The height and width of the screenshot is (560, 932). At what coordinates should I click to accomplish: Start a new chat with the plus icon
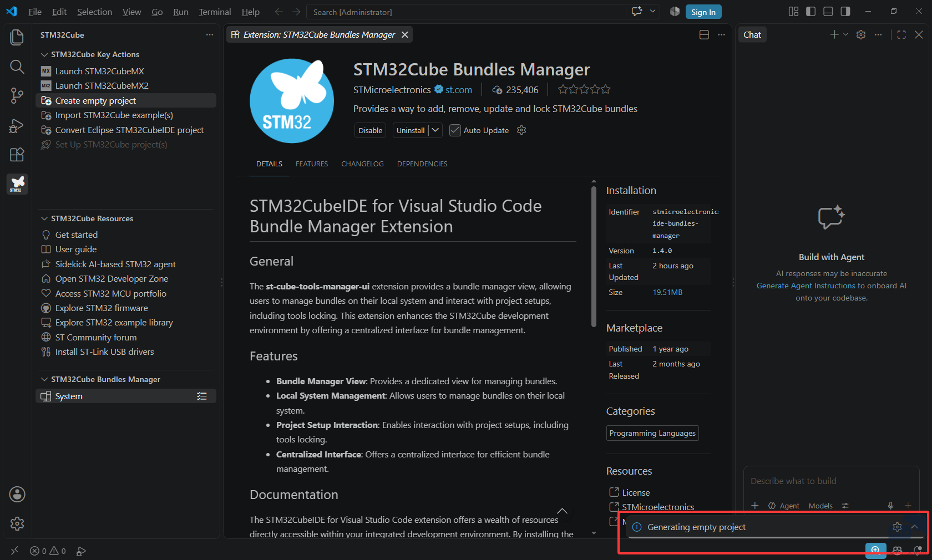[834, 34]
